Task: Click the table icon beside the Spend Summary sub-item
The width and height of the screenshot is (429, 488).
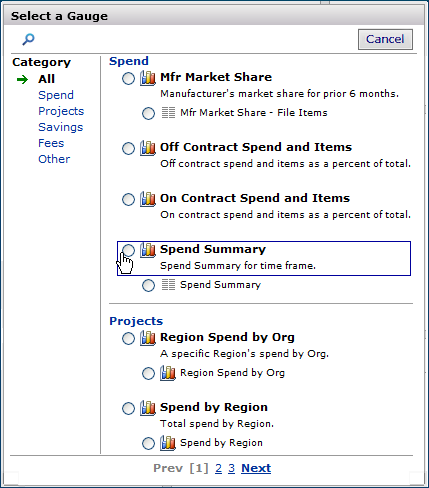Action: click(168, 285)
